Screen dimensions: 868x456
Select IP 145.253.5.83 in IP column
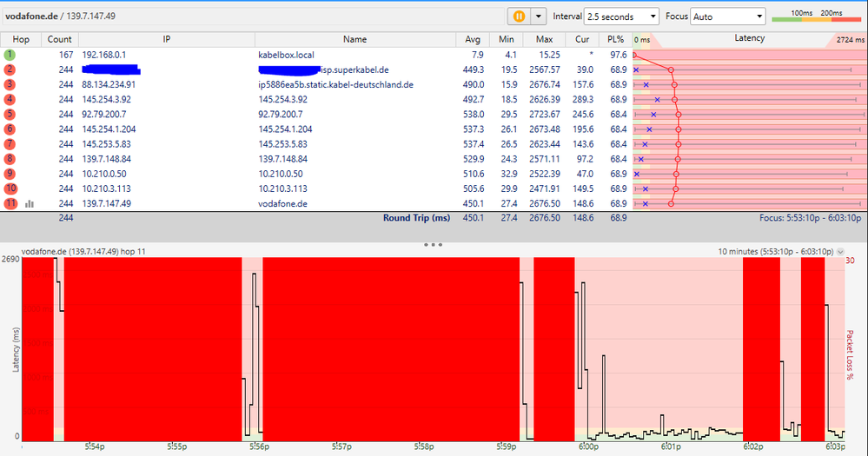106,144
